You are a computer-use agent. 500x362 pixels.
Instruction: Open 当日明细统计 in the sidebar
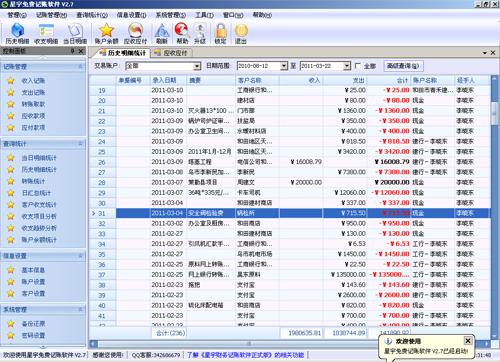tap(39, 158)
